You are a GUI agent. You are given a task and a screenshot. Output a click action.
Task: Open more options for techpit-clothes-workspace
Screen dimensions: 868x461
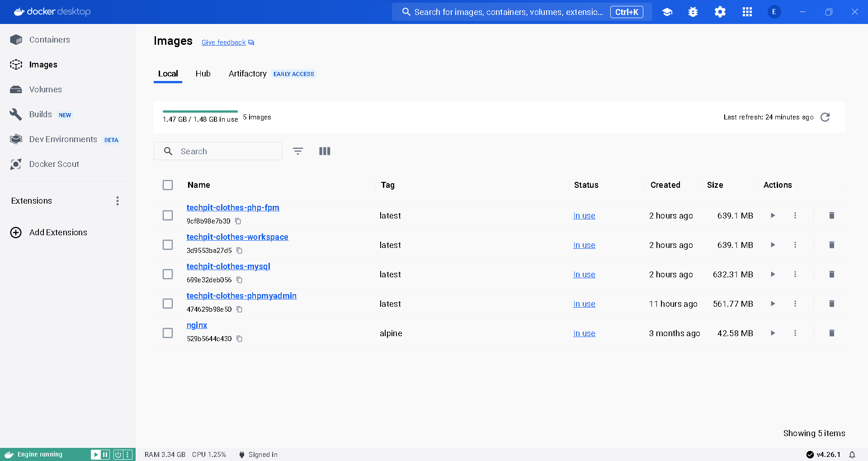coord(796,245)
